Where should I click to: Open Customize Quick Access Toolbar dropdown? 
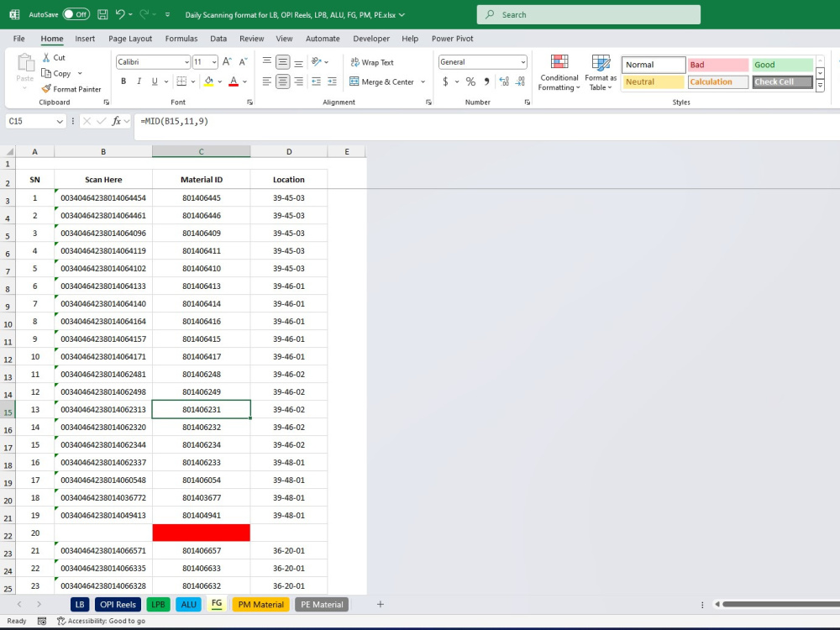(x=168, y=15)
